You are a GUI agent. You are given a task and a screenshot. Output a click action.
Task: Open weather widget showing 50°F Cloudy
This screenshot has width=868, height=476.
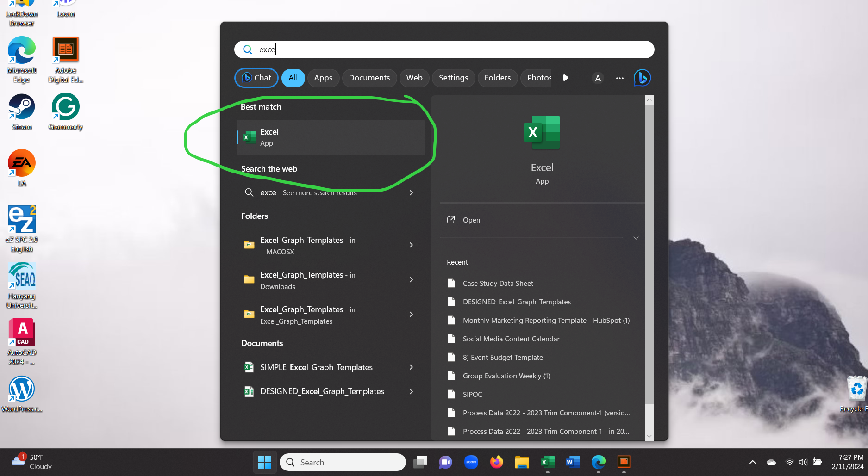[x=32, y=462]
